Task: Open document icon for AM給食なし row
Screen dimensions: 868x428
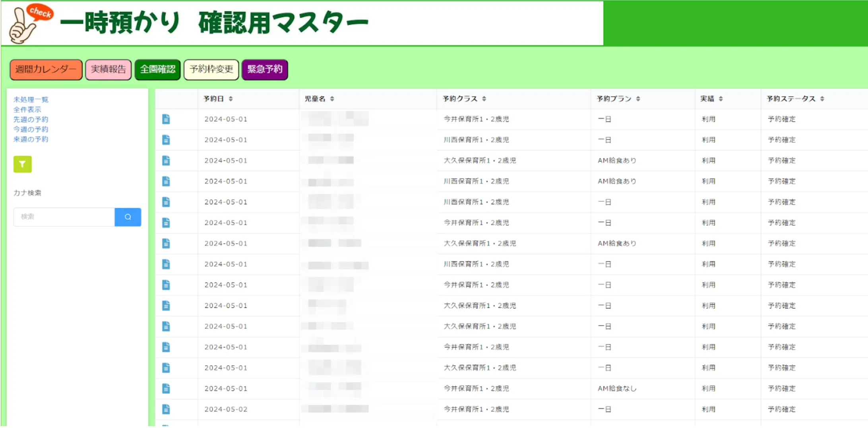Action: click(x=166, y=388)
